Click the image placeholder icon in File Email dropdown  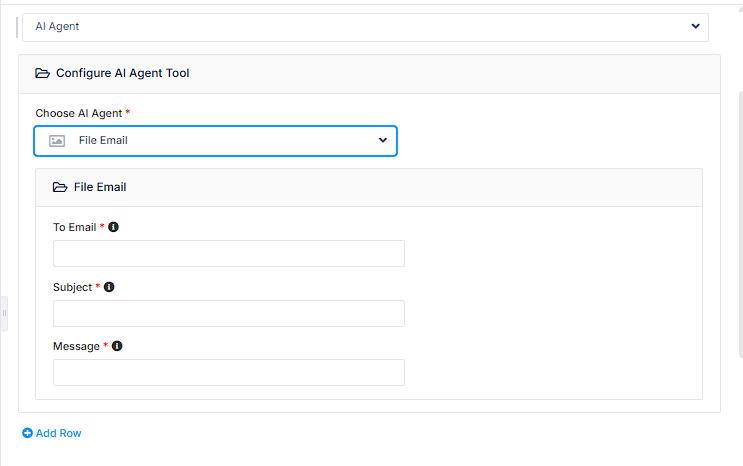pyautogui.click(x=57, y=141)
